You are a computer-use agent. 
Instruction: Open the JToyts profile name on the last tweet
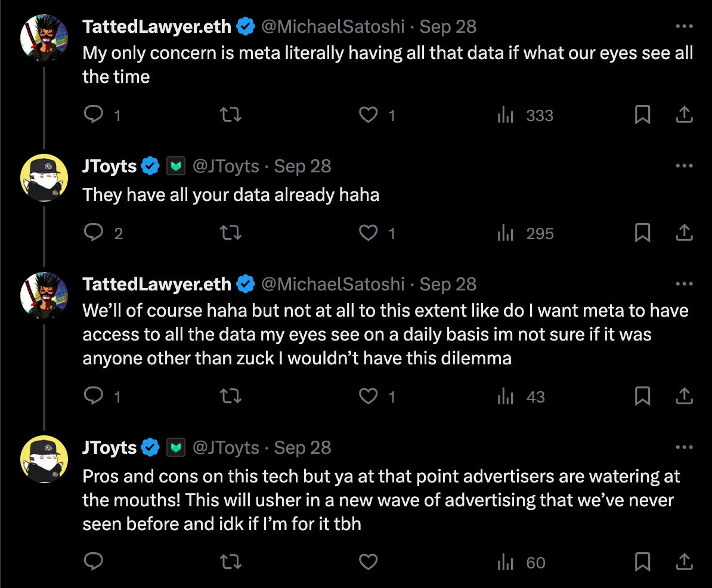coord(109,447)
